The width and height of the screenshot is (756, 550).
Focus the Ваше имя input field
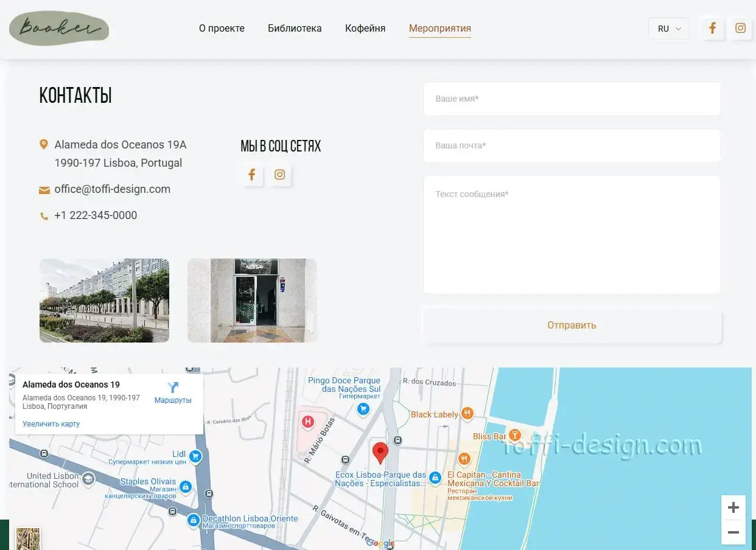(x=572, y=99)
